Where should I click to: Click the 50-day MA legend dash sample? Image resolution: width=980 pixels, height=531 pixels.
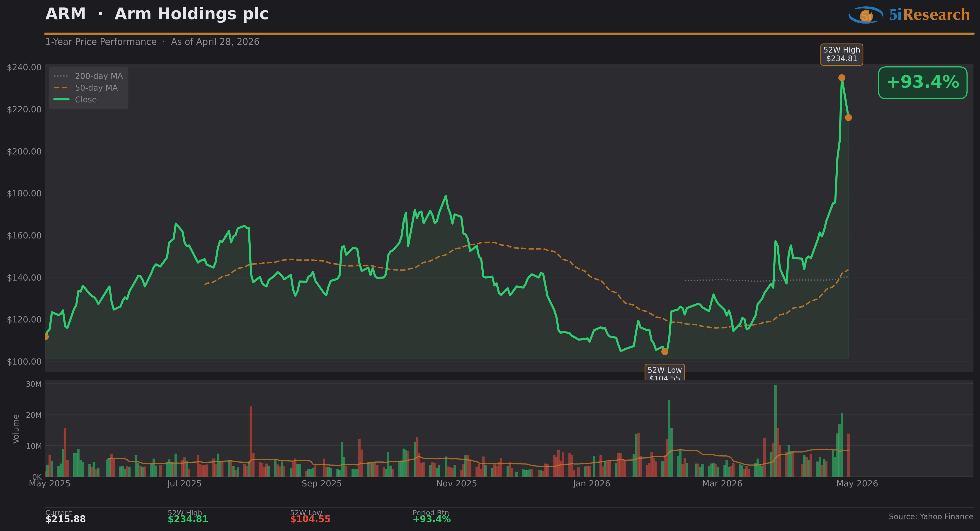[x=61, y=88]
